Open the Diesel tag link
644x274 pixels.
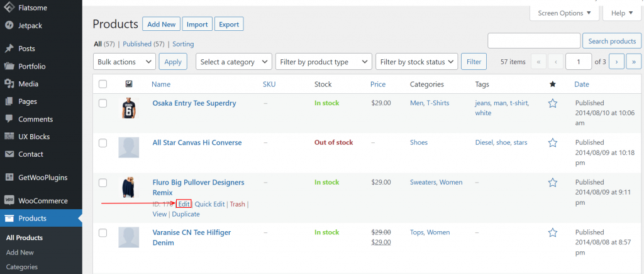click(484, 143)
